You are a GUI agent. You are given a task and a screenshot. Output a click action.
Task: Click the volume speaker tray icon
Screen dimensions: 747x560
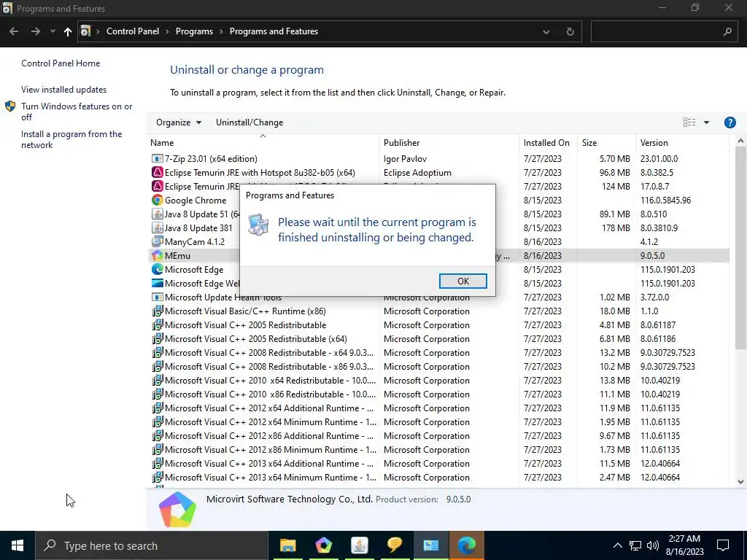(653, 545)
